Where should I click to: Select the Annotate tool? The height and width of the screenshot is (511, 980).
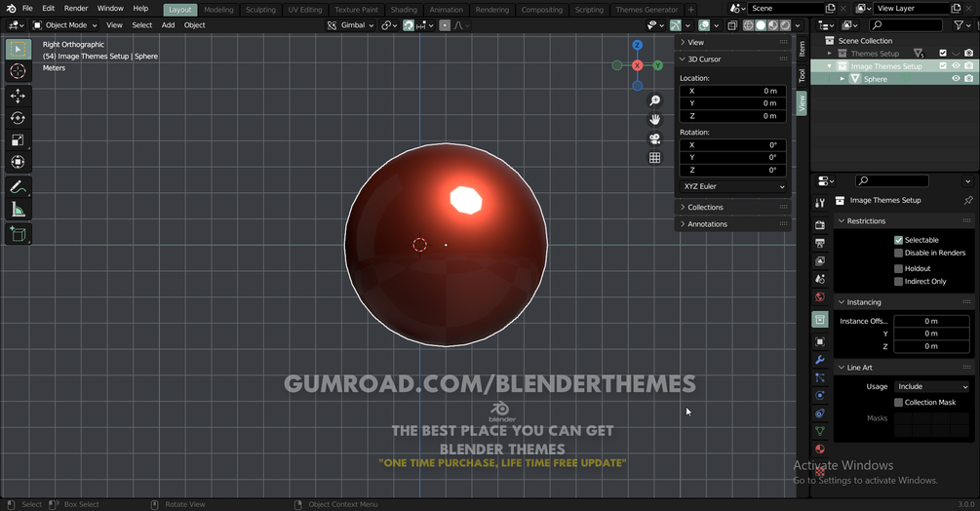pyautogui.click(x=19, y=187)
